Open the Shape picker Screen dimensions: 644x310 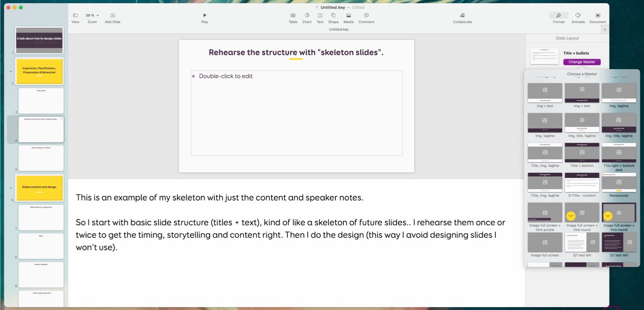333,15
